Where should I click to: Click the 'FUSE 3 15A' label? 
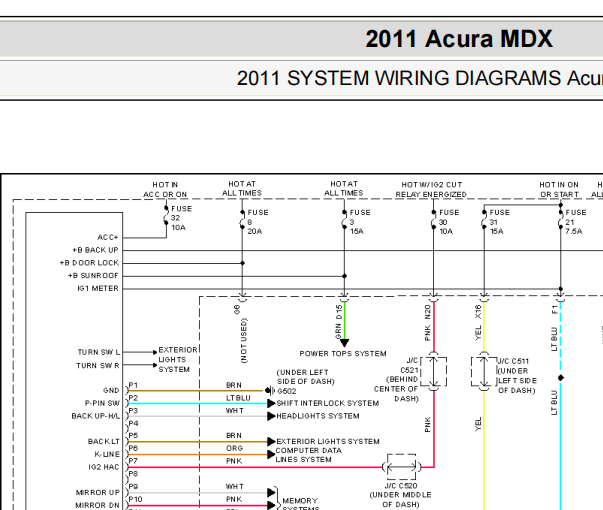click(x=359, y=222)
